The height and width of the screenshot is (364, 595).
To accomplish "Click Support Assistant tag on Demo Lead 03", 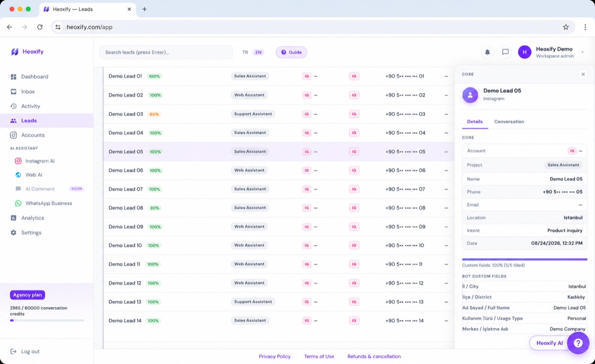I will pyautogui.click(x=253, y=114).
